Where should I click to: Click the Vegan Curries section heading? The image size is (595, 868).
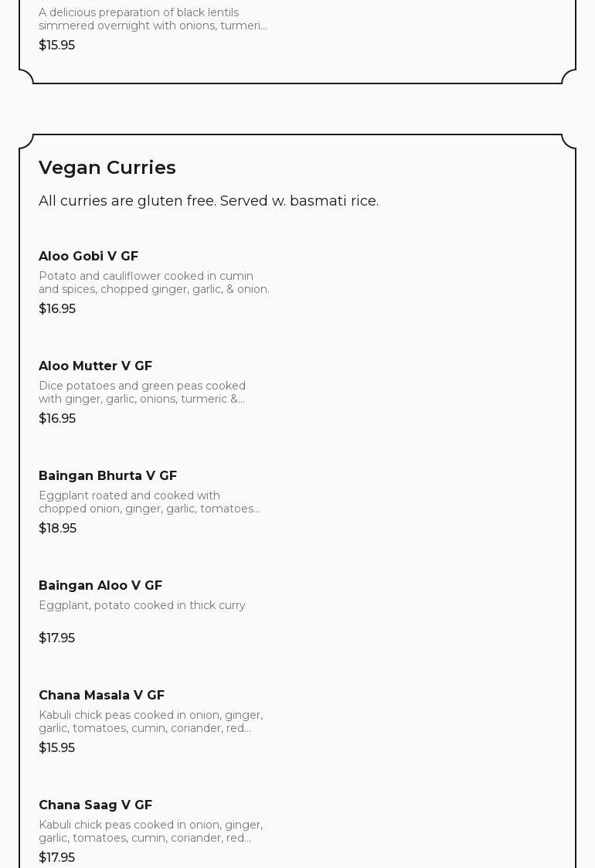point(107,168)
